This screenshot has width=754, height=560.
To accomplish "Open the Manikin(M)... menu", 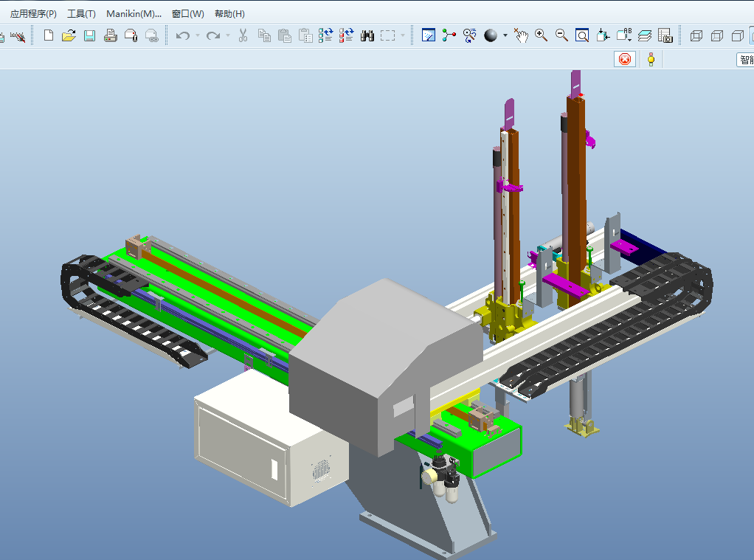I will click(134, 14).
